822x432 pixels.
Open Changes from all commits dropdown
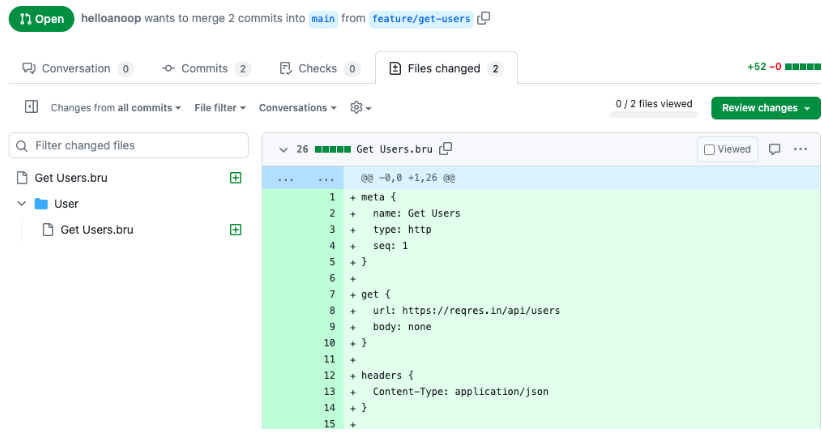(116, 108)
